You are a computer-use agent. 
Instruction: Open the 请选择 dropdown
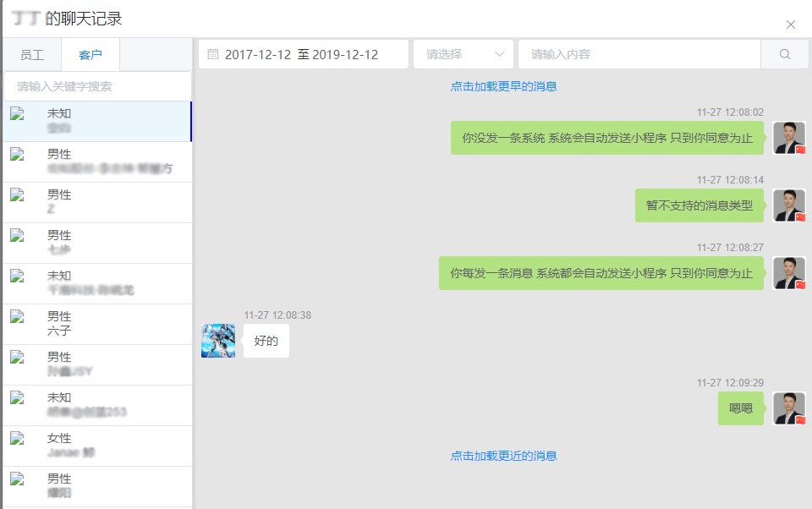(464, 54)
